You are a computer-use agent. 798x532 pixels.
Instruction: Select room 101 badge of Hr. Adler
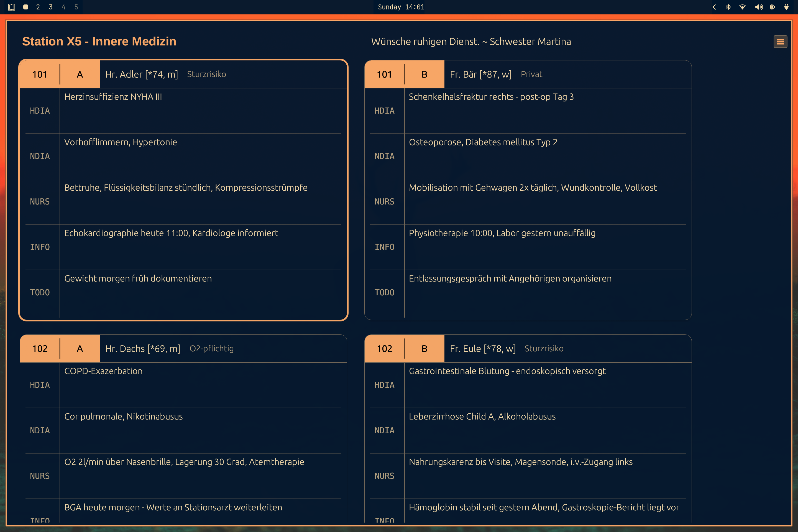(x=40, y=74)
